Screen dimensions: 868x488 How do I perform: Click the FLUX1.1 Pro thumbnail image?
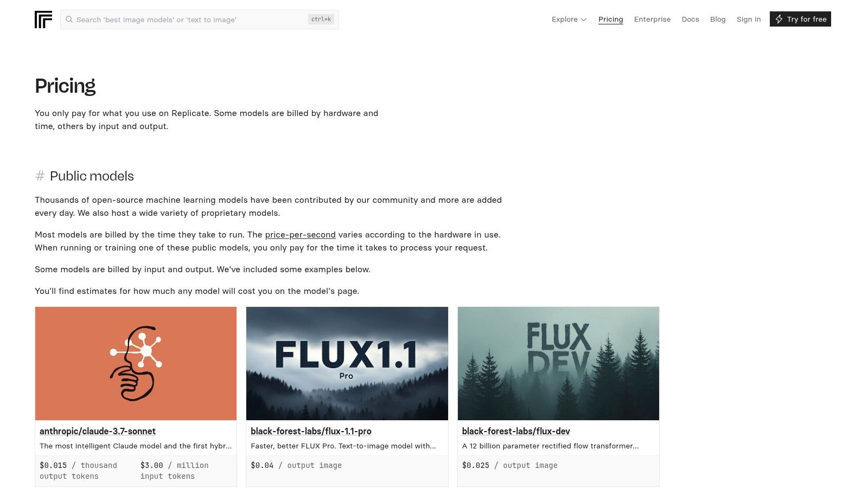(347, 363)
